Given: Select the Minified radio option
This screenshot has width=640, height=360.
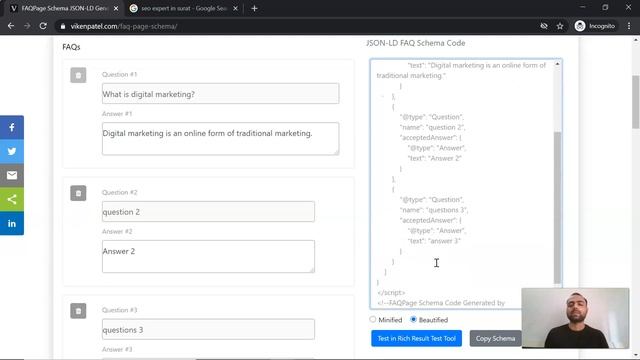Looking at the screenshot, I should tap(373, 320).
